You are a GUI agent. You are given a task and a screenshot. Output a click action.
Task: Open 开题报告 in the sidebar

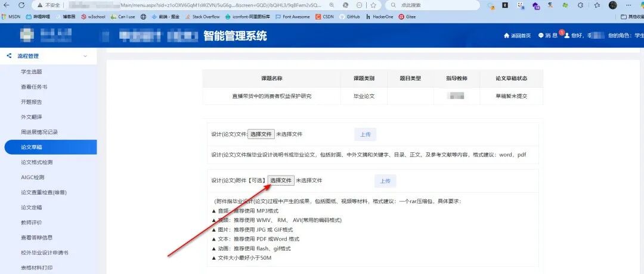click(x=32, y=102)
